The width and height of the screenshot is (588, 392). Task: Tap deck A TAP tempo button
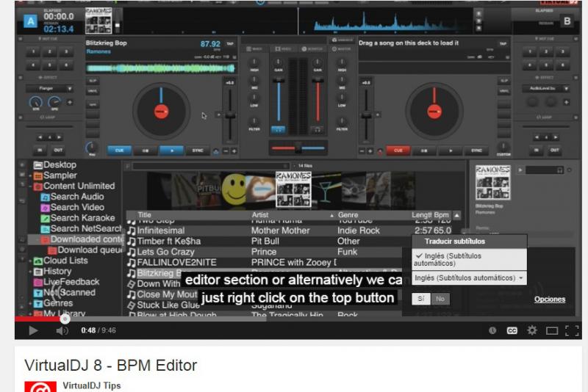pyautogui.click(x=230, y=44)
